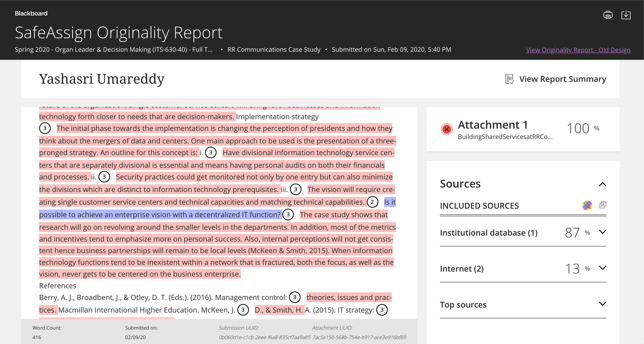Click citation marker 3 before 'Have divisional information'
644x344 pixels.
pyautogui.click(x=211, y=153)
